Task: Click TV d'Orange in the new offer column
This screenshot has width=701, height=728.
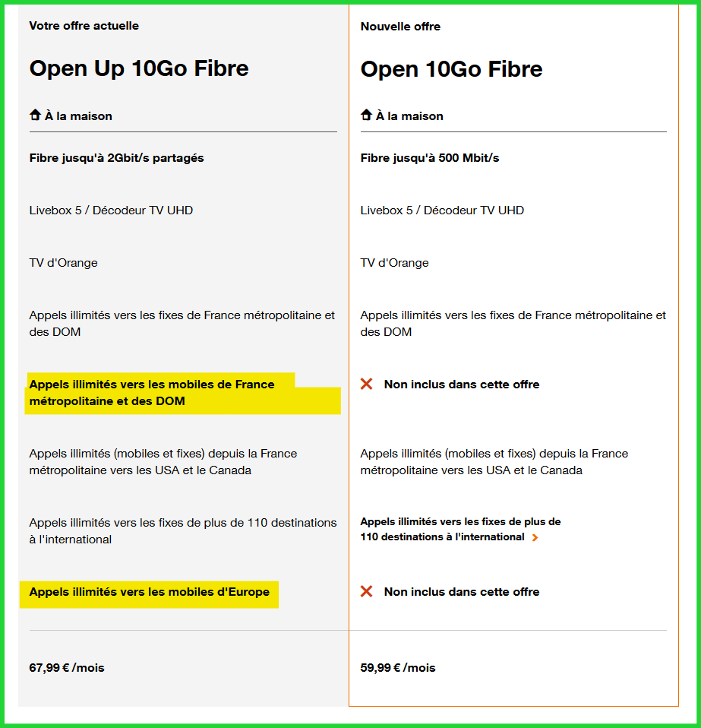Action: [394, 263]
